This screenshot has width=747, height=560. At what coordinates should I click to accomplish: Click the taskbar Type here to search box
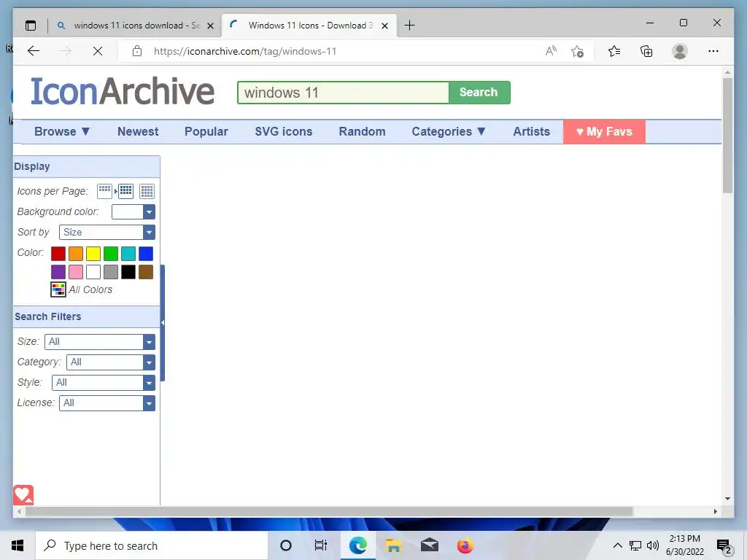(x=152, y=545)
